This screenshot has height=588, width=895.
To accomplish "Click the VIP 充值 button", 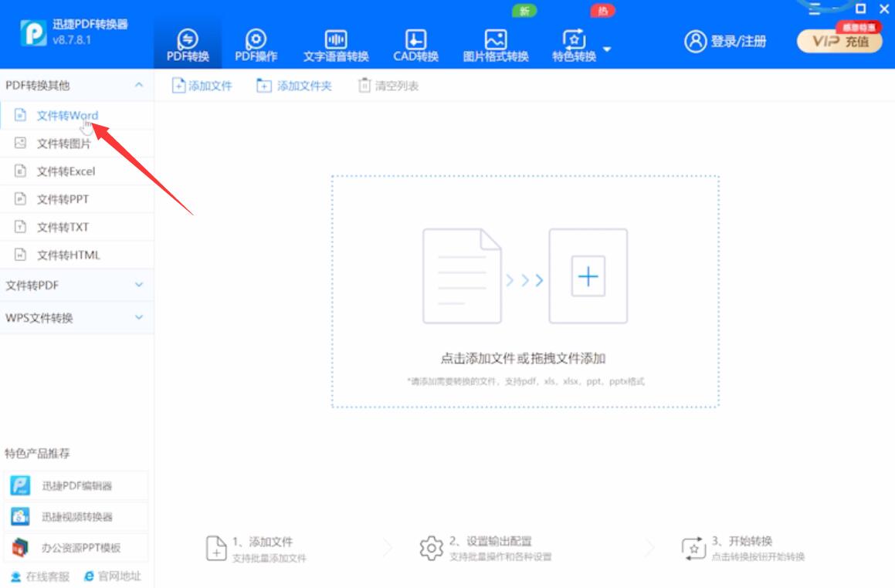I will (839, 41).
